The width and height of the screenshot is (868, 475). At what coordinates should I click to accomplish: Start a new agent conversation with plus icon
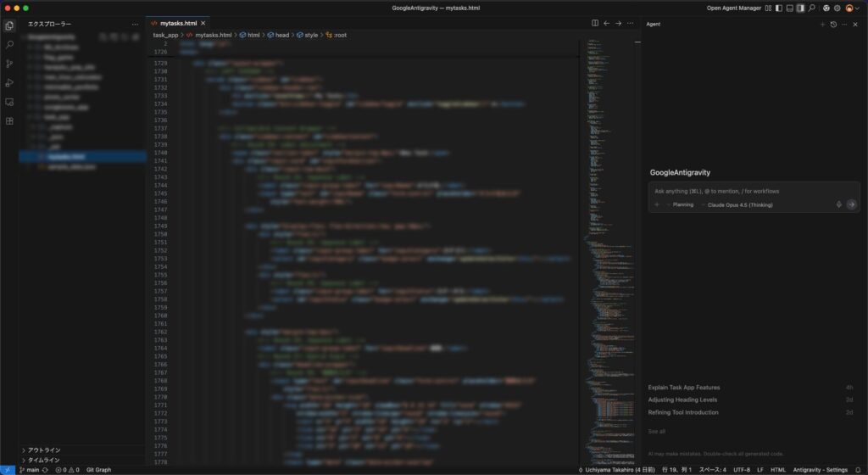(821, 25)
